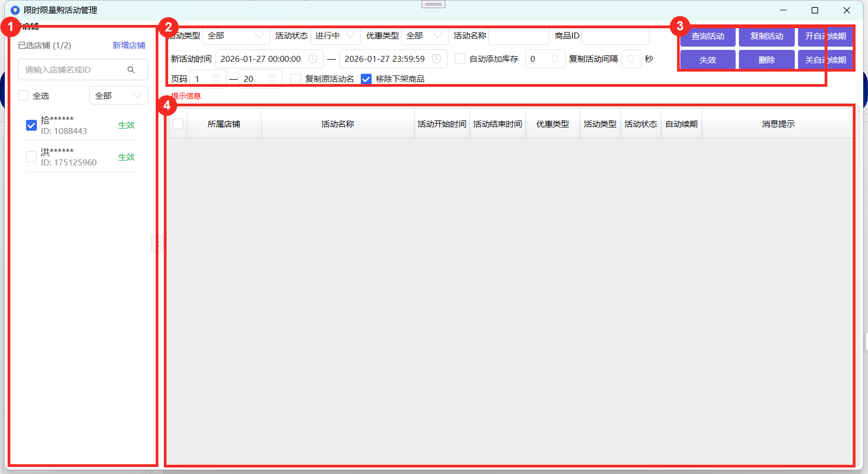This screenshot has width=868, height=474.
Task: Click the 删除 button
Action: click(x=767, y=60)
